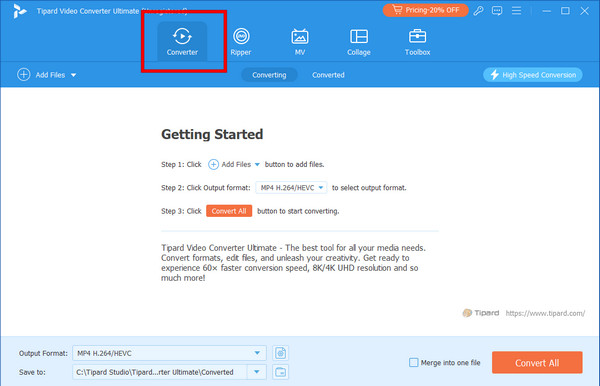600x386 pixels.
Task: Expand the Add Files dropdown arrow in toolbar
Action: click(73, 75)
